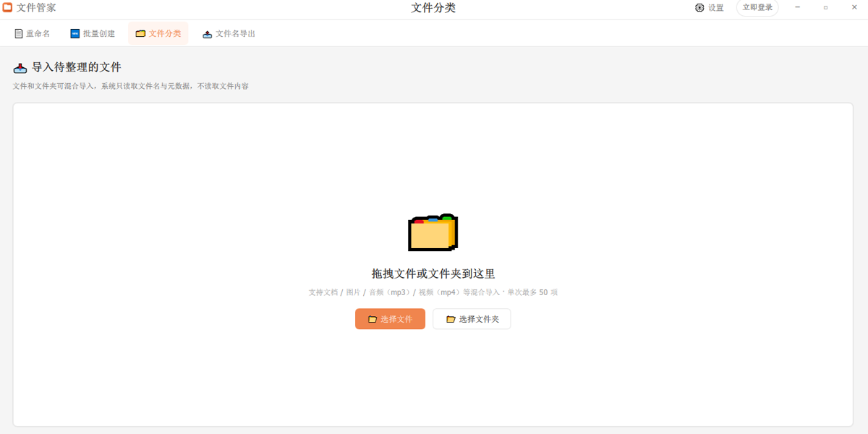Image resolution: width=868 pixels, height=434 pixels.
Task: Click the 选择文件夹 button
Action: [x=472, y=319]
